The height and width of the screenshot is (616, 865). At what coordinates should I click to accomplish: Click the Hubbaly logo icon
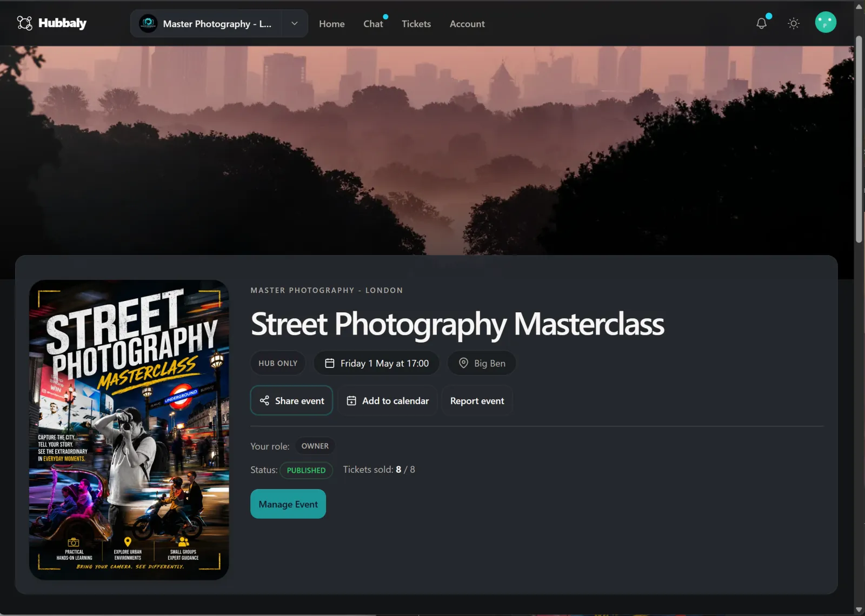(25, 23)
